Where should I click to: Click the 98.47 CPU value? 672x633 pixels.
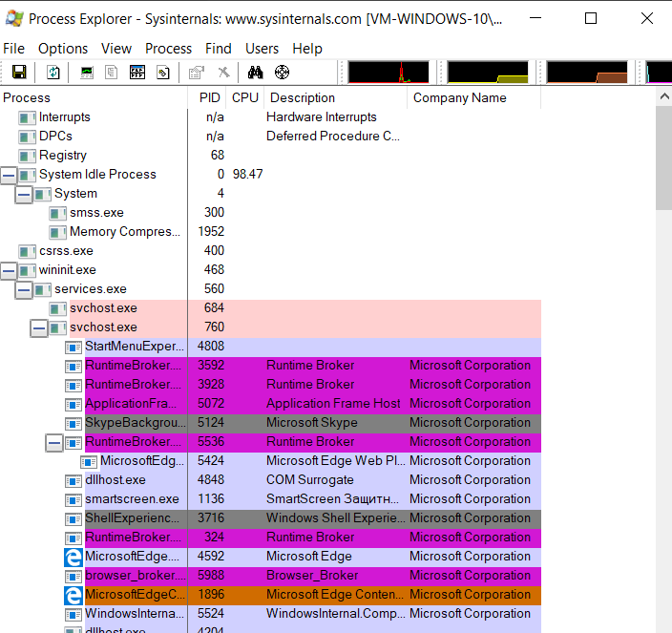point(248,175)
